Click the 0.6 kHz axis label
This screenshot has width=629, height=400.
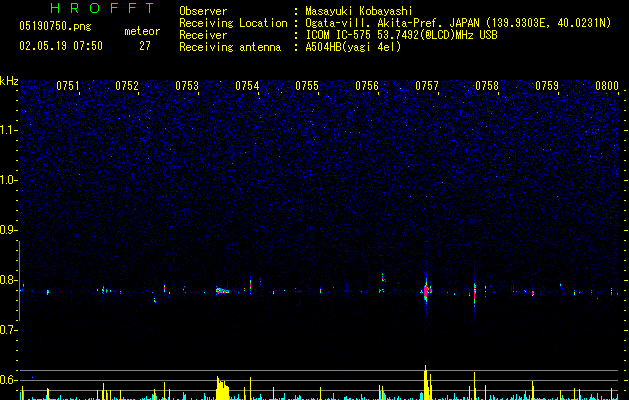coord(8,380)
